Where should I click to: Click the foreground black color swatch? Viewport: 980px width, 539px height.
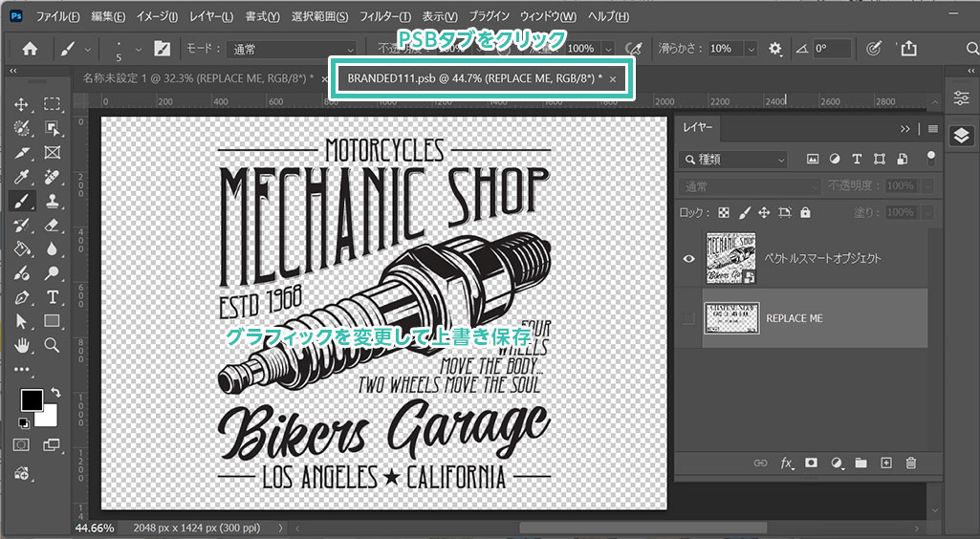click(x=32, y=399)
